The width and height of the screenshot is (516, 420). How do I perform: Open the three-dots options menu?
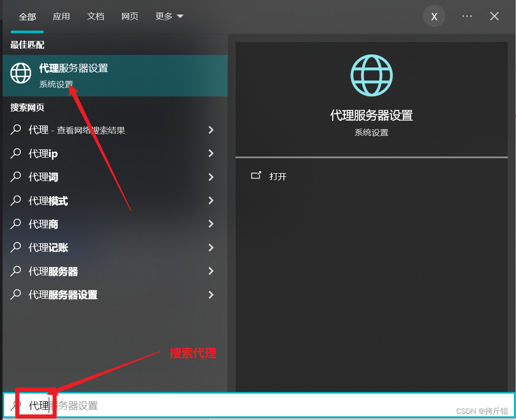click(467, 16)
